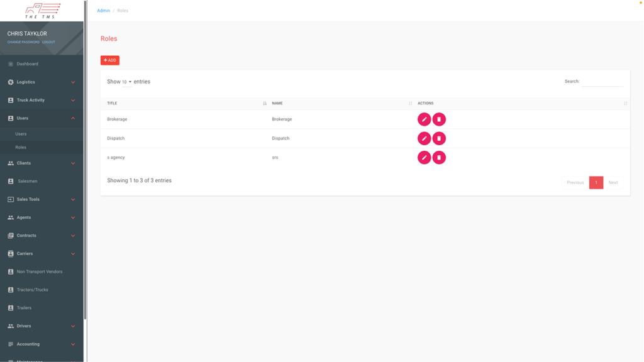The width and height of the screenshot is (644, 362).
Task: Click the edit pencil icon for Brokerage role
Action: (424, 119)
